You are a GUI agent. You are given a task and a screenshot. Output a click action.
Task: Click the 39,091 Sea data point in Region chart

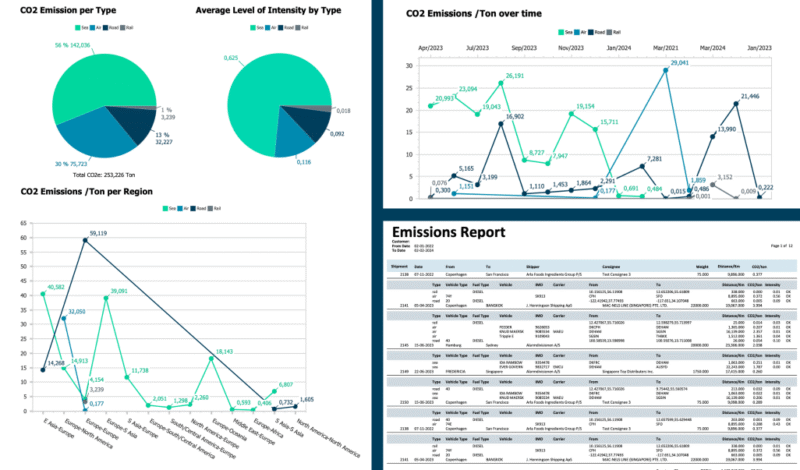[106, 297]
